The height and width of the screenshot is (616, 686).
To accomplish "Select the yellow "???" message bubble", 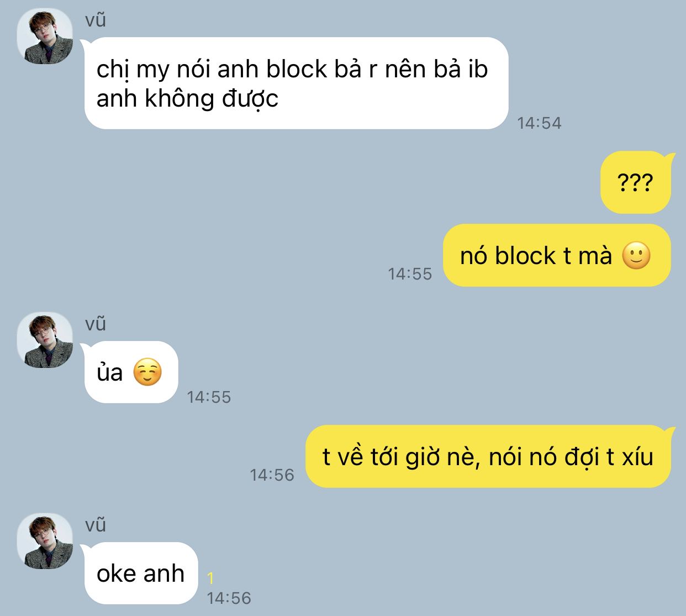I will (636, 182).
